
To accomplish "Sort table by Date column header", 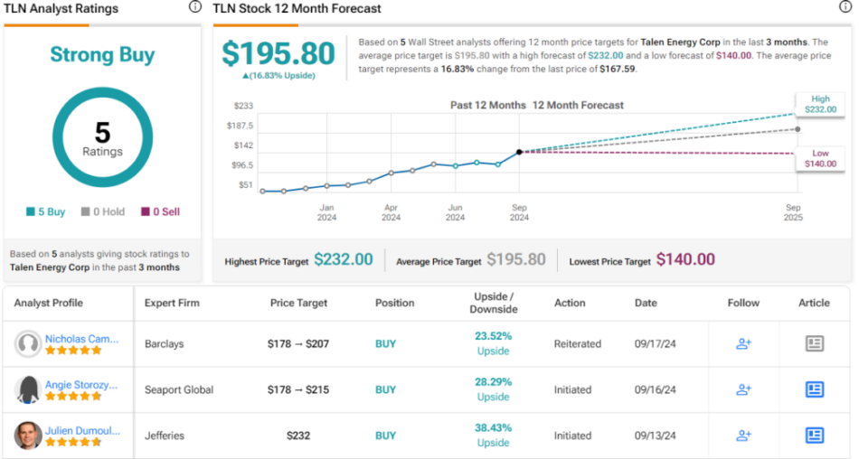I will point(646,303).
